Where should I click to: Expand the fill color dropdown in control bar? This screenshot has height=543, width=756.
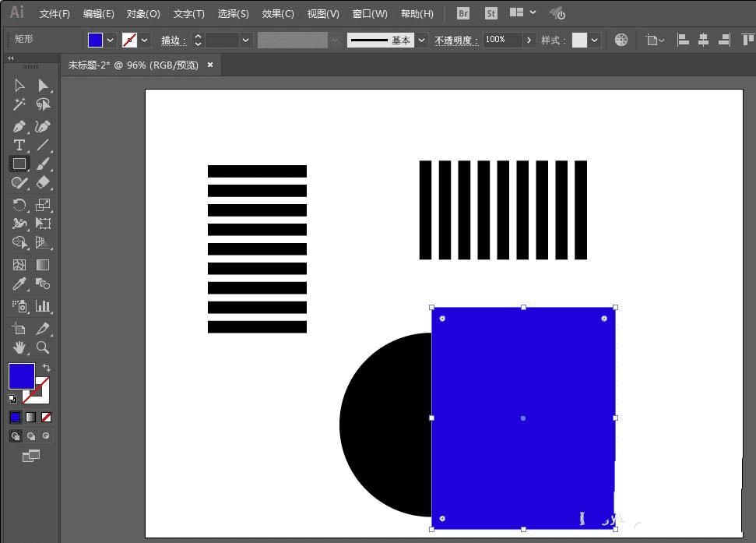pos(111,40)
